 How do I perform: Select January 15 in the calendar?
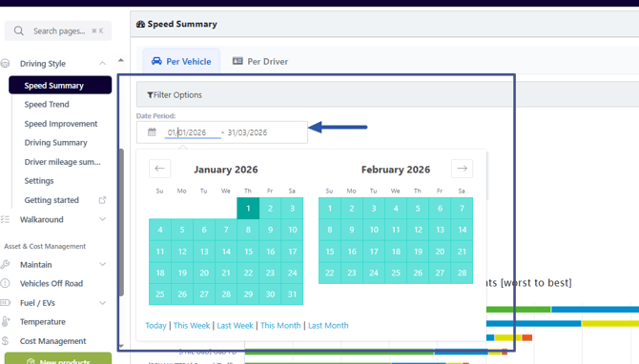(248, 252)
